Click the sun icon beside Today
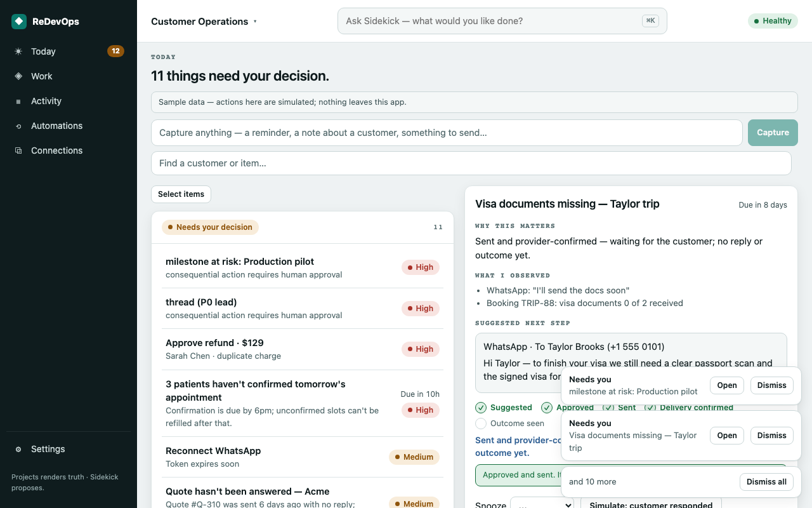 [x=18, y=51]
